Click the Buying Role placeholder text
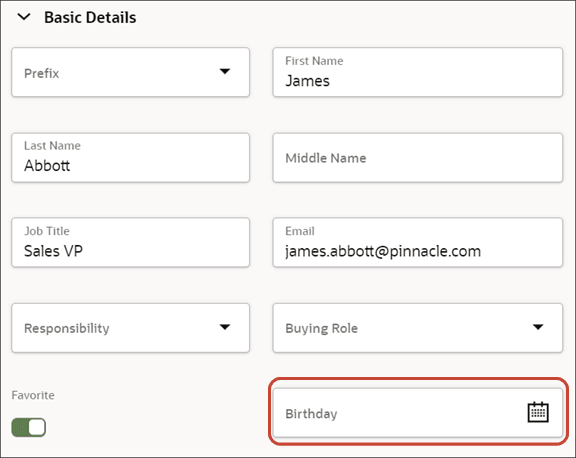 pyautogui.click(x=321, y=328)
